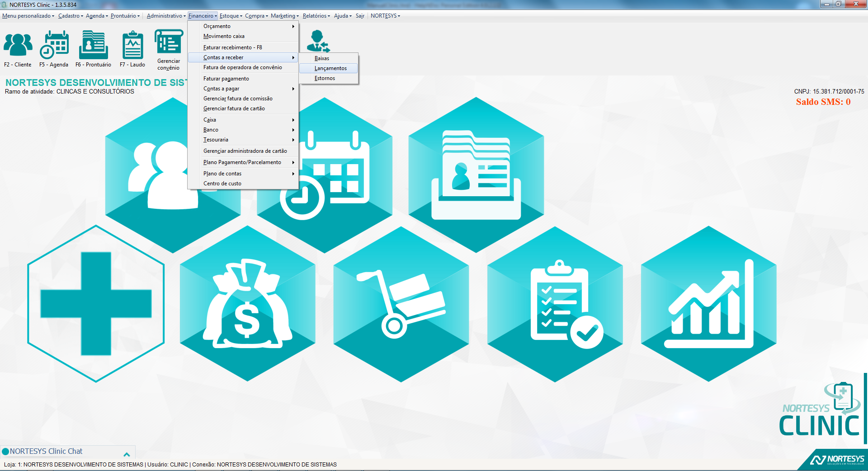This screenshot has height=471, width=868.
Task: Click the NORTESYS Clinic logo
Action: click(x=820, y=410)
